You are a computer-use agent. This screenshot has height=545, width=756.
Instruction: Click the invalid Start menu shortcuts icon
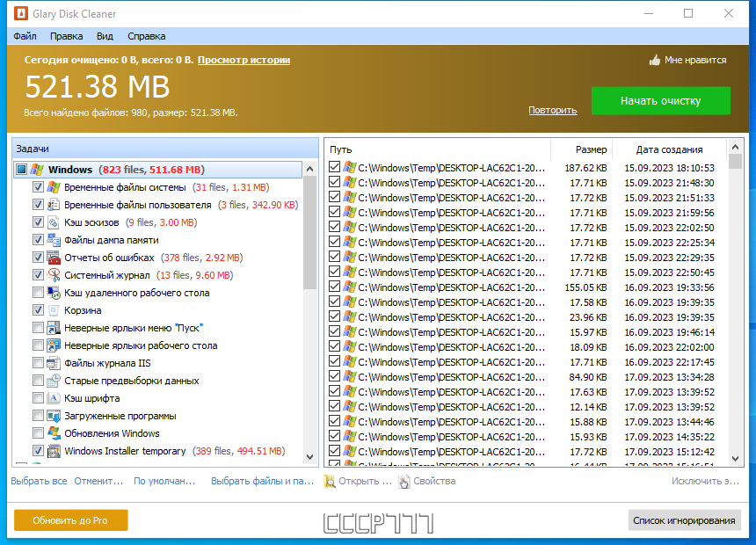tap(54, 328)
